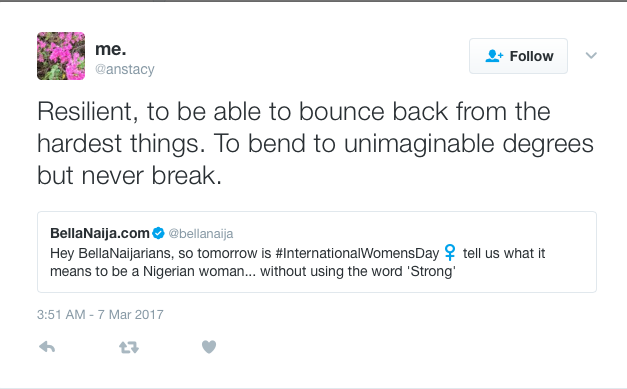Image resolution: width=627 pixels, height=389 pixels.
Task: Retweet this post using the retweet icon
Action: pos(129,347)
